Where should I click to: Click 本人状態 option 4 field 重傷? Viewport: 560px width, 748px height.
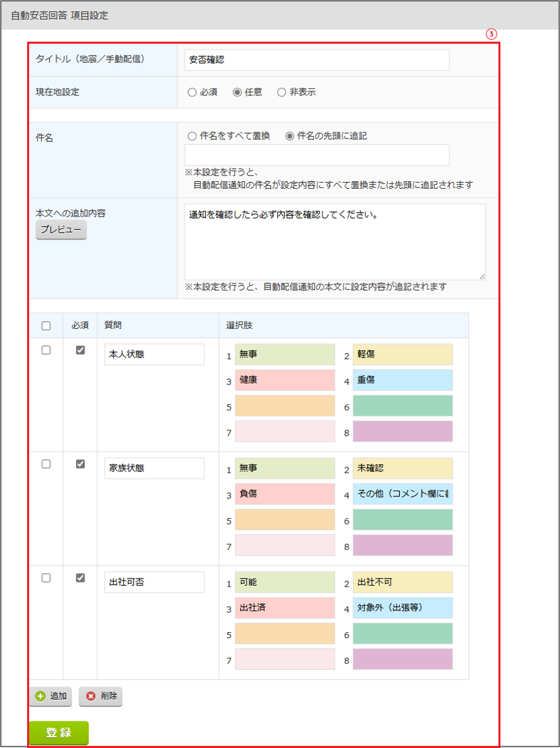pyautogui.click(x=403, y=380)
